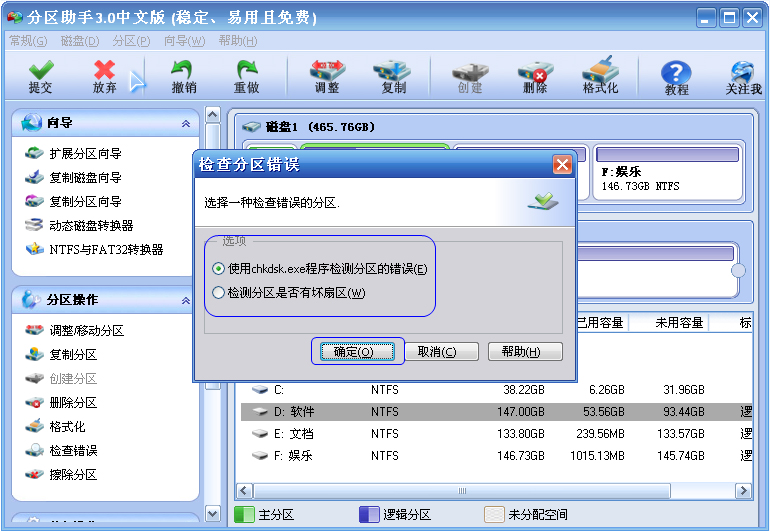The width and height of the screenshot is (770, 531).
Task: Click the 取消(C) button
Action: [441, 352]
